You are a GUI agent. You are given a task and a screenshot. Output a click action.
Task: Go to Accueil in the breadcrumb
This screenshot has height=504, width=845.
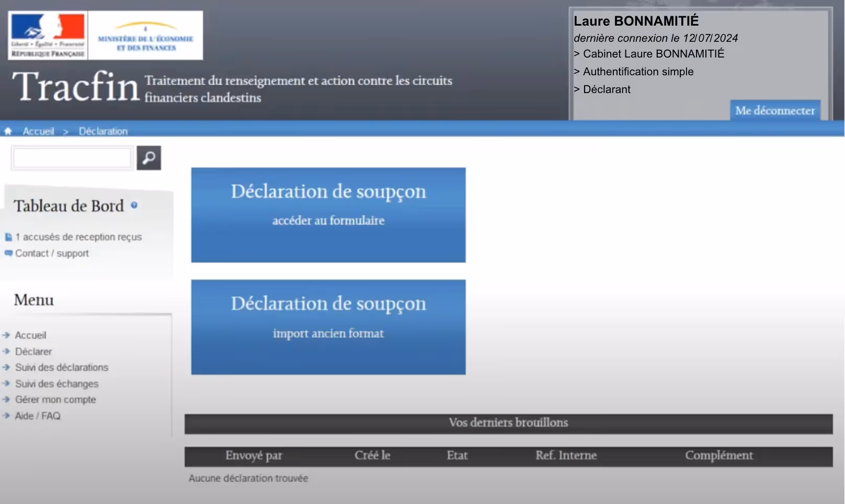click(x=38, y=131)
